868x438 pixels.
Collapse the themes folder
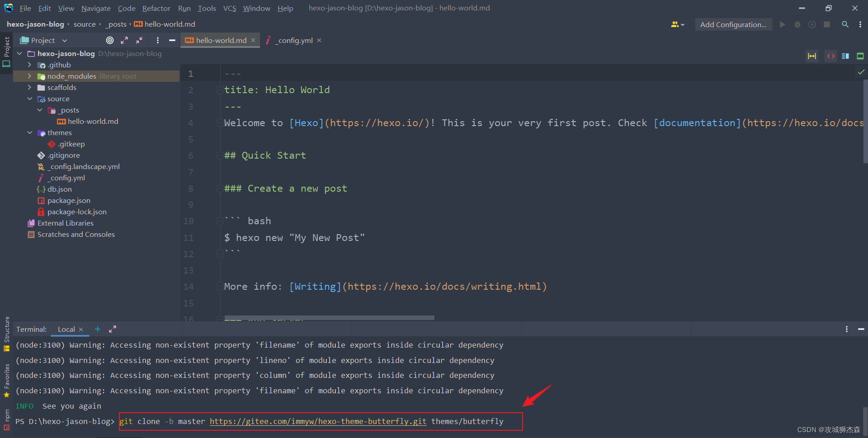click(30, 132)
